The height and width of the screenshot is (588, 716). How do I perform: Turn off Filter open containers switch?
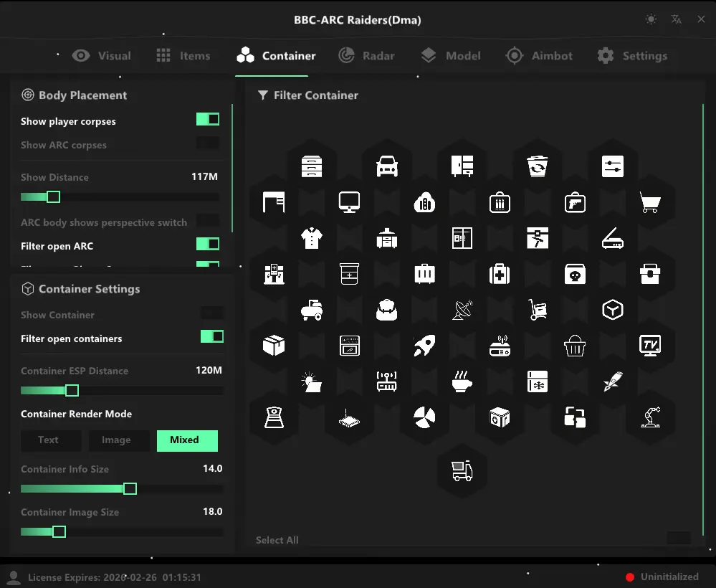[x=211, y=336]
